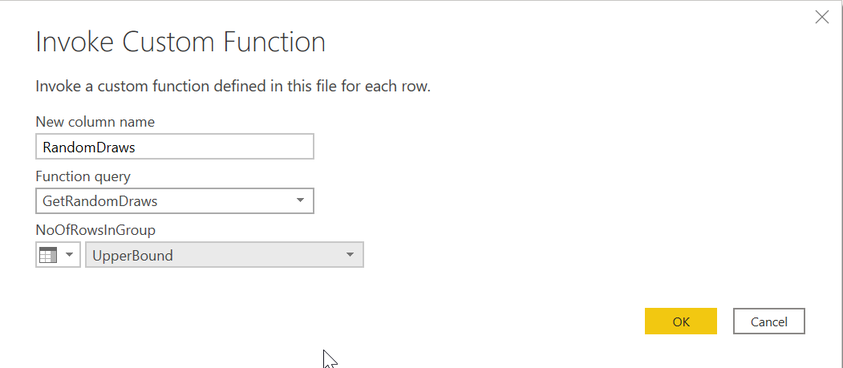The width and height of the screenshot is (843, 368).
Task: Close the Invoke Custom Function dialog
Action: point(821,17)
